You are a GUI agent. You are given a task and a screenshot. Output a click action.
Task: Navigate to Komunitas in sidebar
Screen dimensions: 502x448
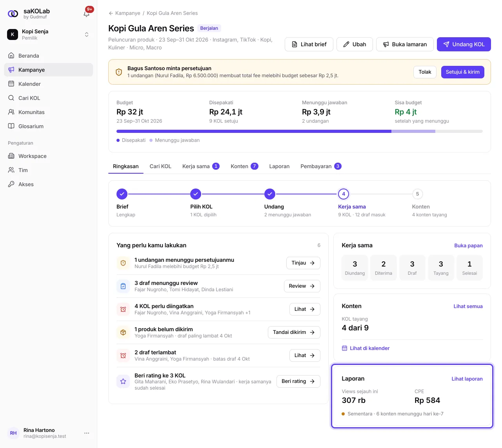49,112
